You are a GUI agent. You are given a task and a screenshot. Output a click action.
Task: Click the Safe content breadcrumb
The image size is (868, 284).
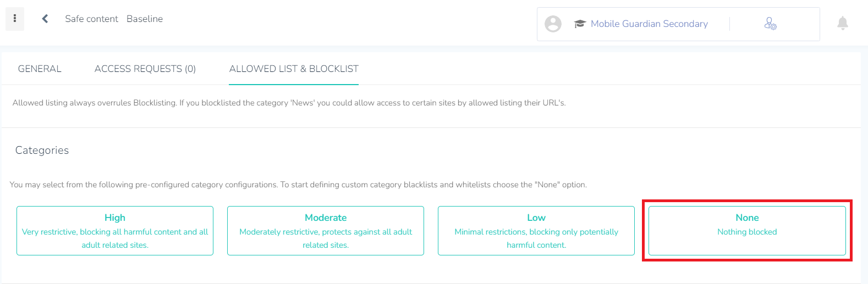tap(91, 19)
